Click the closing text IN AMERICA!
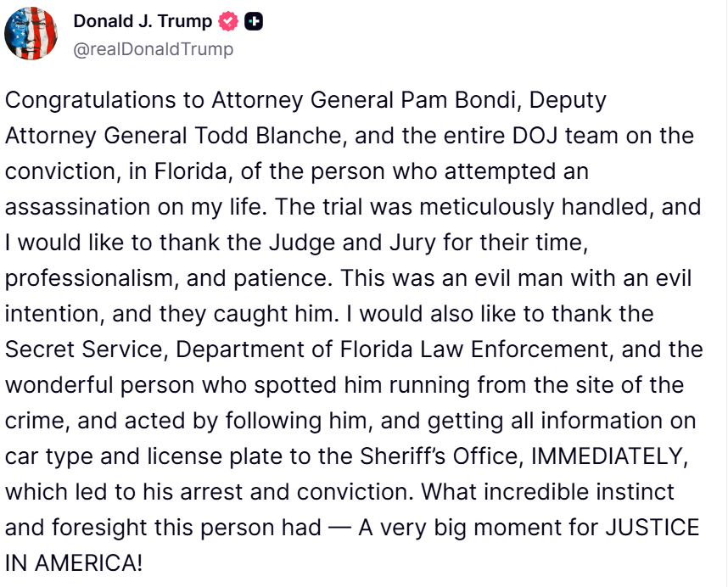This screenshot has width=728, height=587. pos(74,563)
